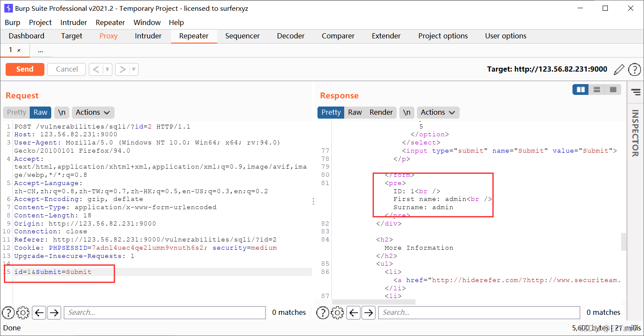The image size is (644, 336).
Task: Switch to the Extender tab
Action: pos(386,36)
